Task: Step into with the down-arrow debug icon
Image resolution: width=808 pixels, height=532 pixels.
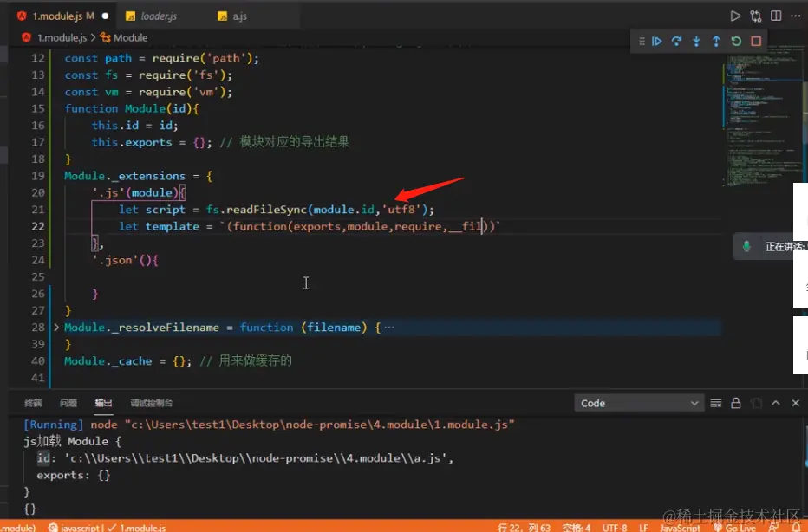Action: (x=696, y=42)
